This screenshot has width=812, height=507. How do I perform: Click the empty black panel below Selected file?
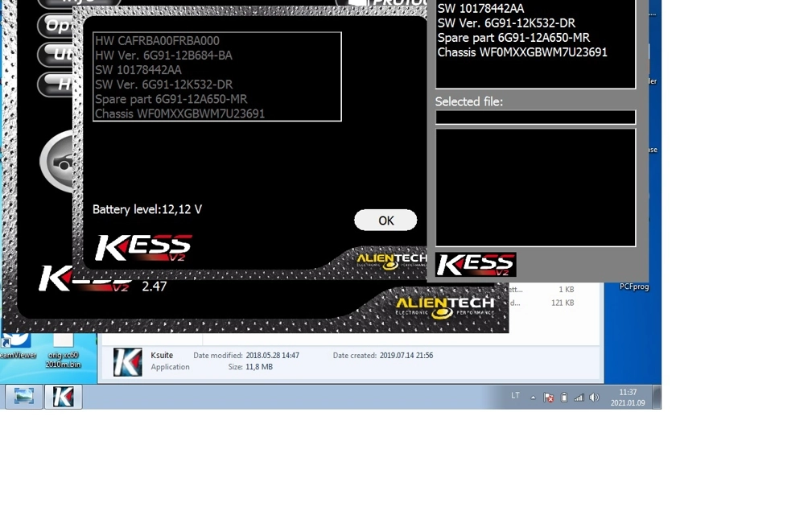pos(535,188)
